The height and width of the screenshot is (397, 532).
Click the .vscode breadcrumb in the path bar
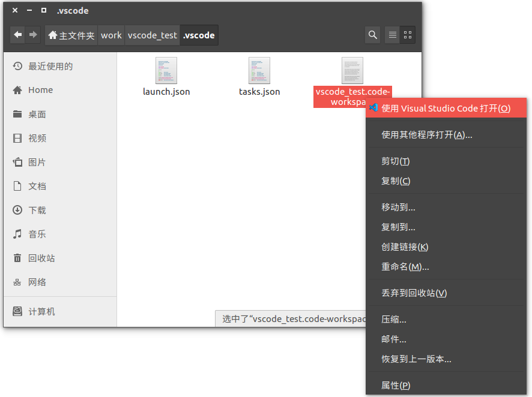coord(199,35)
